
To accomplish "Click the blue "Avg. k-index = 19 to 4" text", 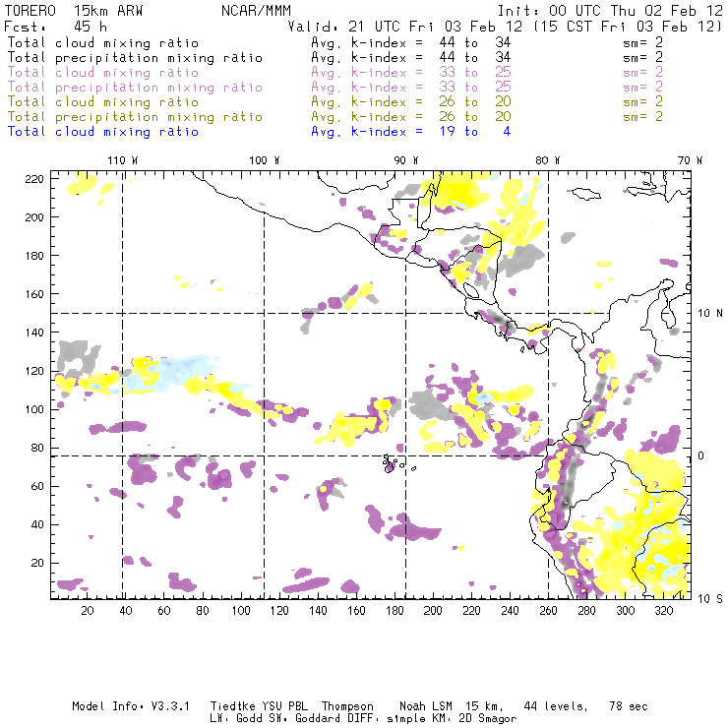I will (x=411, y=133).
